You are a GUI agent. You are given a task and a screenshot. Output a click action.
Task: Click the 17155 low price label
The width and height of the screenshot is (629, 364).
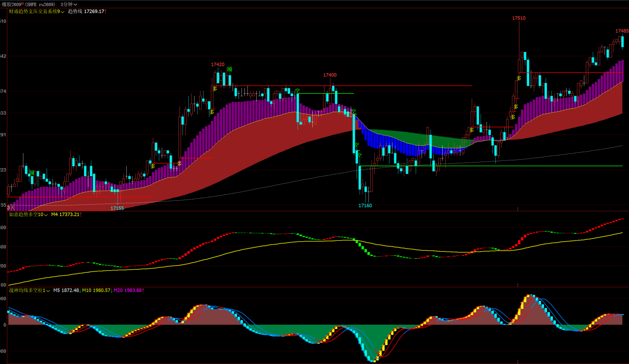(x=117, y=208)
